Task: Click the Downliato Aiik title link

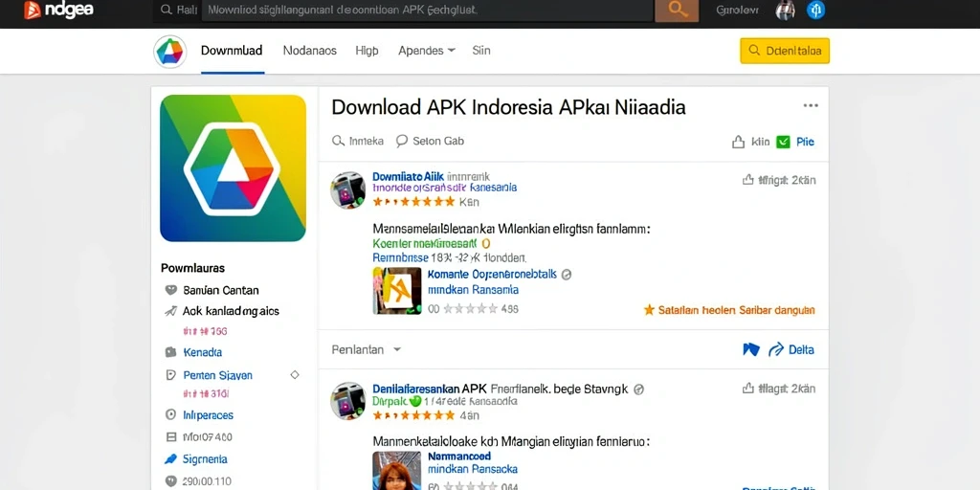Action: pyautogui.click(x=408, y=177)
